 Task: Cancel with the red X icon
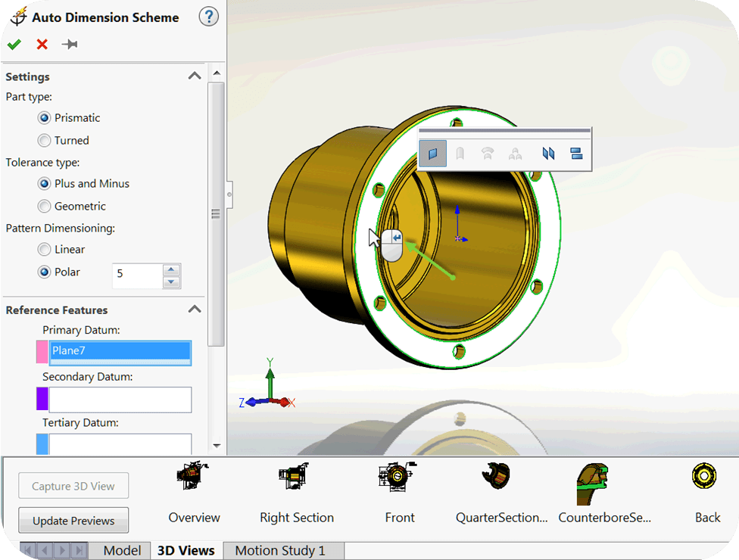point(42,45)
